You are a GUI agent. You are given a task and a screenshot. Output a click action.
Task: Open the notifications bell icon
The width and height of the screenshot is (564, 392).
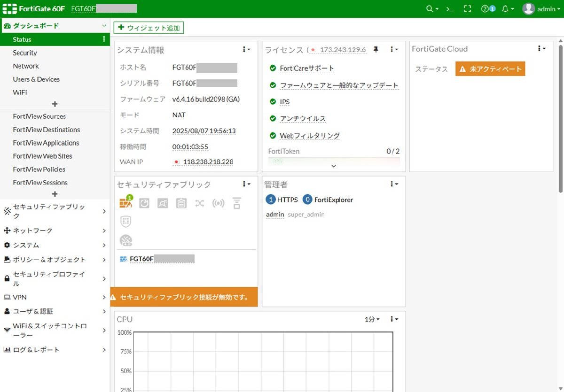(506, 9)
